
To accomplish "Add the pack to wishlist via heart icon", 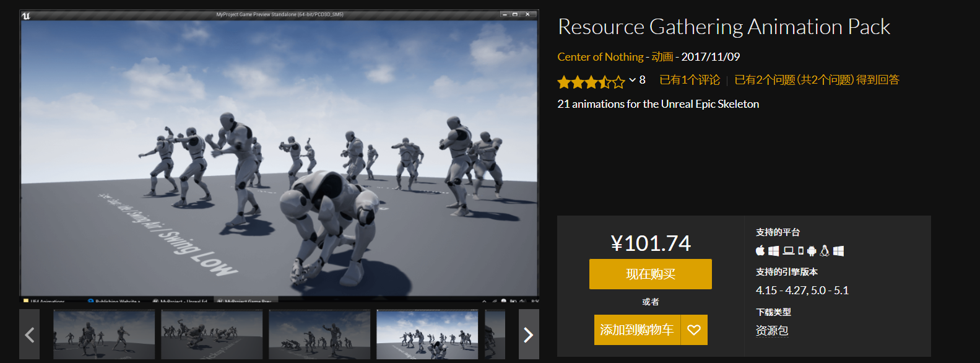I will tap(694, 330).
